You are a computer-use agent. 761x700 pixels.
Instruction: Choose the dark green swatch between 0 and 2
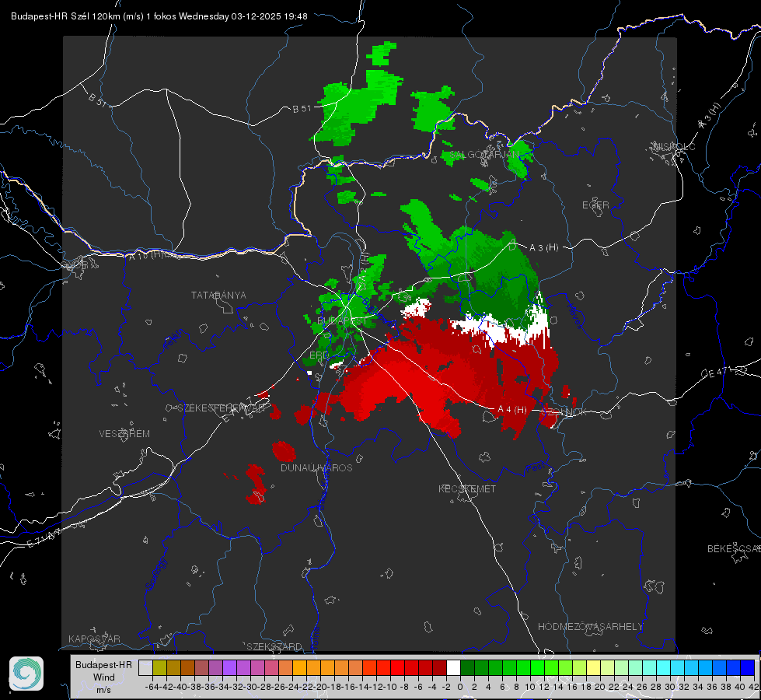tap(467, 667)
